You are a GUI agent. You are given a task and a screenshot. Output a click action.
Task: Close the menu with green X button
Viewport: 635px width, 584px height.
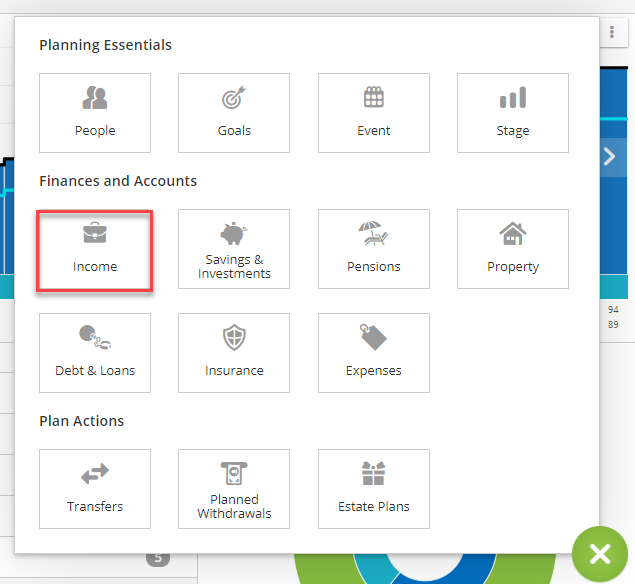pos(600,554)
